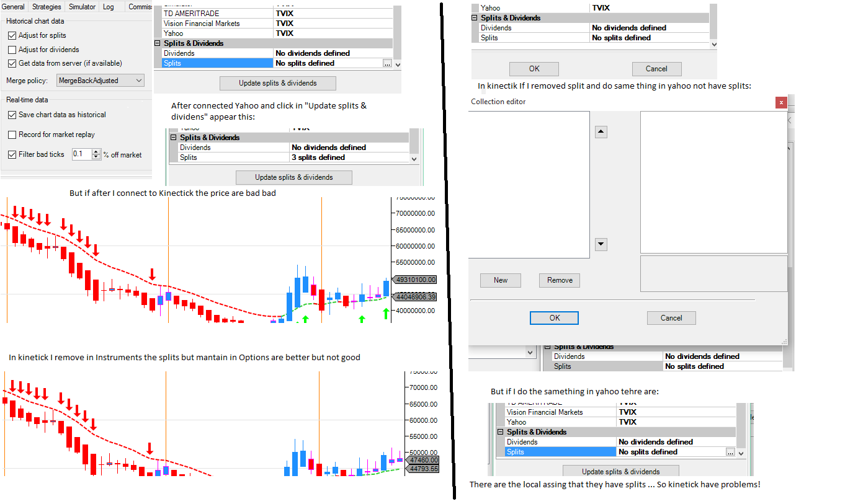Viewport: 858px width, 504px height.
Task: Open the Merge policy dropdown
Action: (x=100, y=81)
